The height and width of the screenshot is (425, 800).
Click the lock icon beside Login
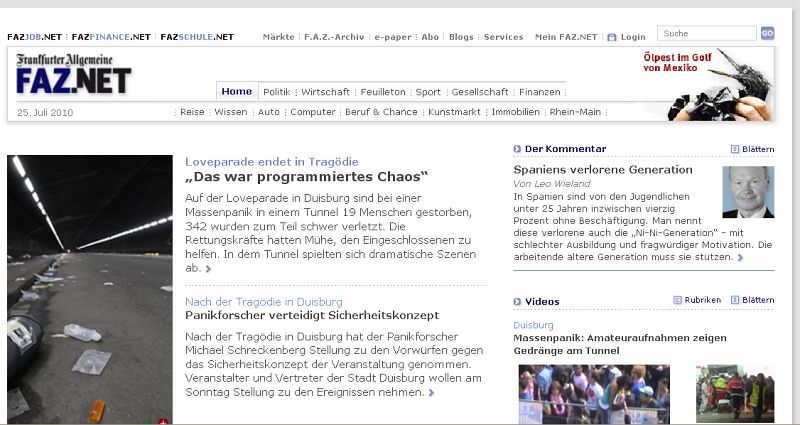[x=612, y=37]
